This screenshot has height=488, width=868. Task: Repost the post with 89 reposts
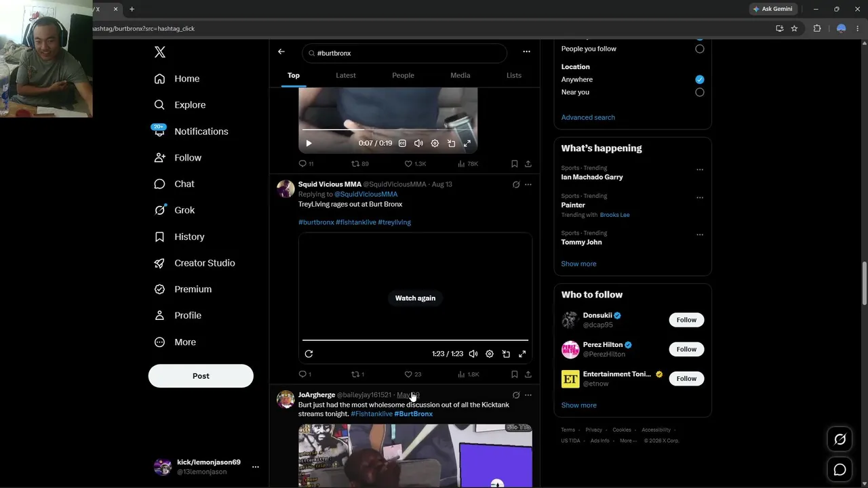pos(359,164)
